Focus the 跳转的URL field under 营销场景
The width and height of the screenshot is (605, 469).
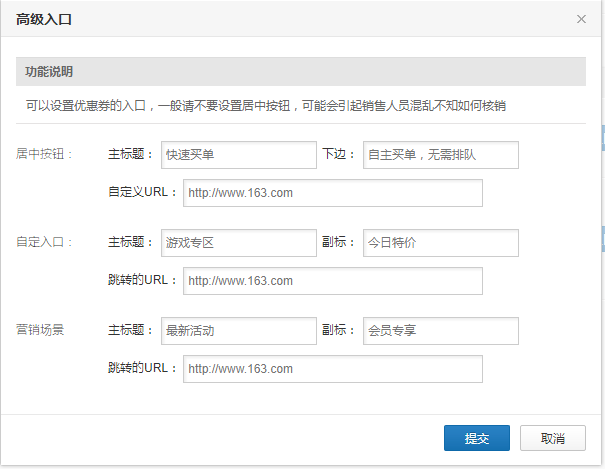pos(332,369)
